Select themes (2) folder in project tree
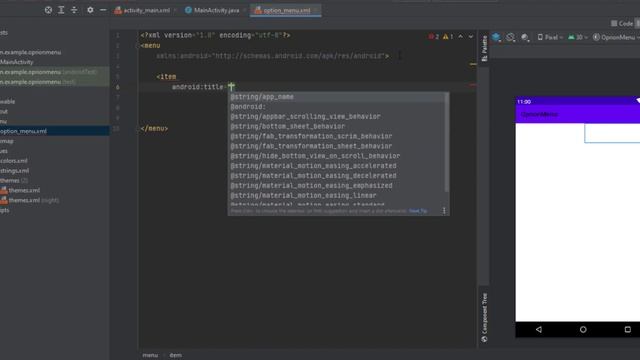Image resolution: width=640 pixels, height=360 pixels. 14,180
